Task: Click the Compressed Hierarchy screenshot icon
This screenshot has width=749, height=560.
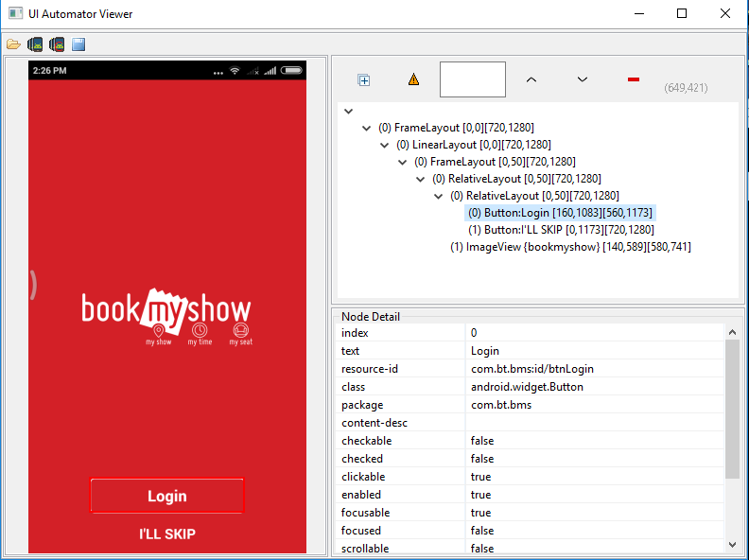Action: 57,44
